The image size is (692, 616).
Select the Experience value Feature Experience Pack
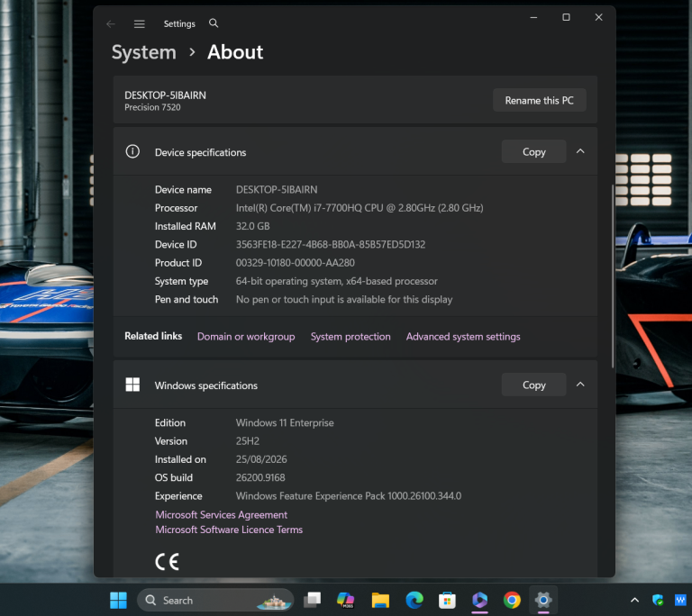(x=349, y=496)
